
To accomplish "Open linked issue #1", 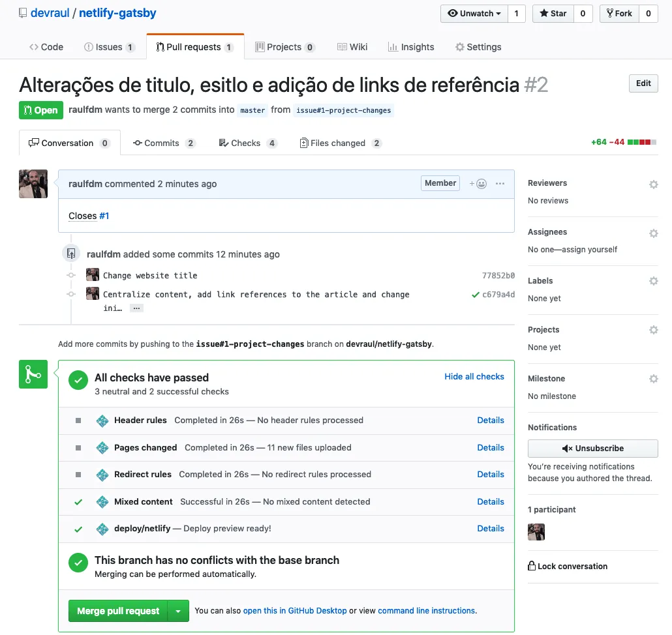I will 104,216.
